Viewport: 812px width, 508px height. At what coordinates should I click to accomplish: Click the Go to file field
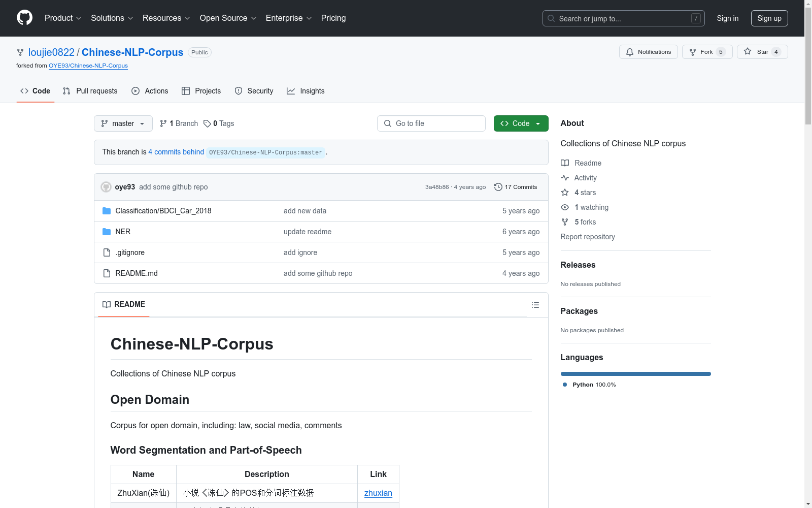coord(431,123)
